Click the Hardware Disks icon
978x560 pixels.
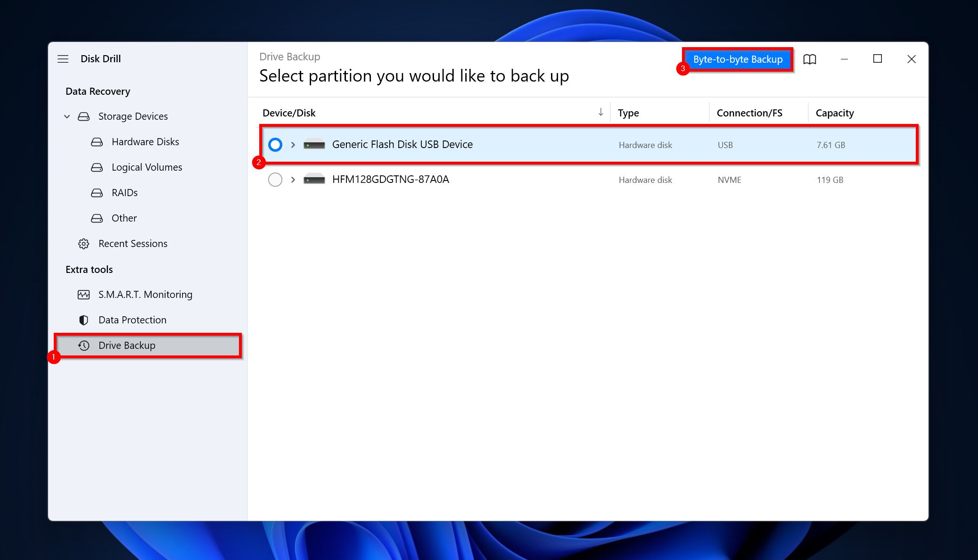[98, 142]
